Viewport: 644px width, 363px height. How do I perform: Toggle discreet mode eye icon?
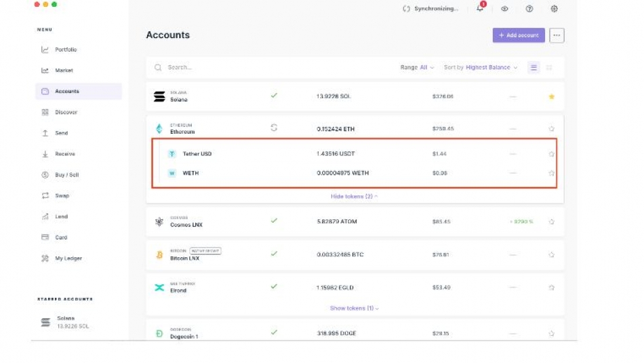504,9
